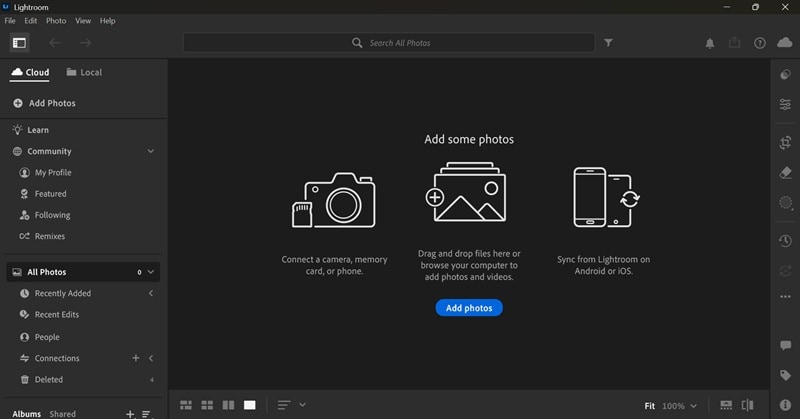The width and height of the screenshot is (800, 419).
Task: Switch to the Cloud tab
Action: [31, 72]
